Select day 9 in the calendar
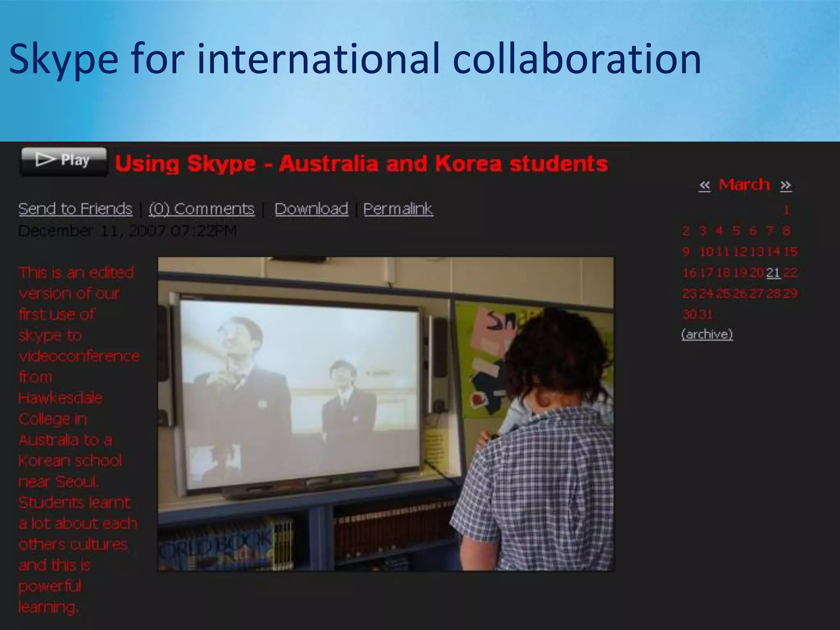Screen dimensions: 840x630 [x=686, y=251]
